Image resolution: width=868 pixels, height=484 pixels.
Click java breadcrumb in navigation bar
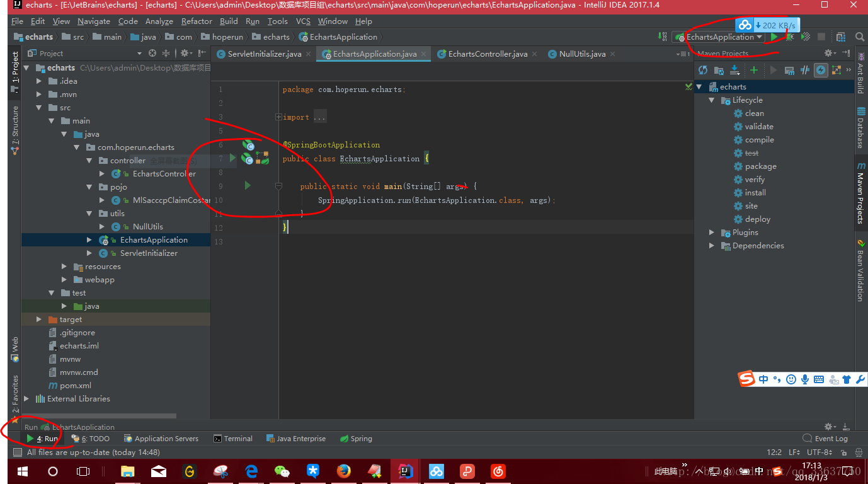point(144,37)
